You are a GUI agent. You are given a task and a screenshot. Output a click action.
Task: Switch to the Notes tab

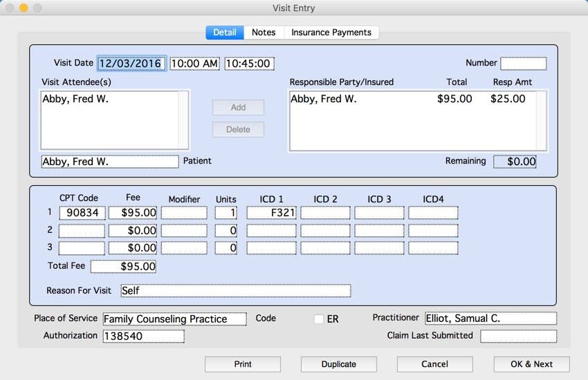point(264,32)
